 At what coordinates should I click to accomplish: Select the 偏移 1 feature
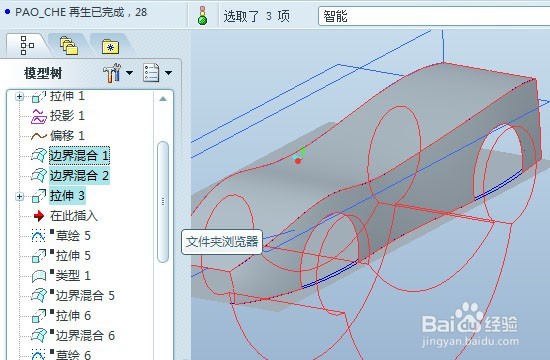[67, 135]
